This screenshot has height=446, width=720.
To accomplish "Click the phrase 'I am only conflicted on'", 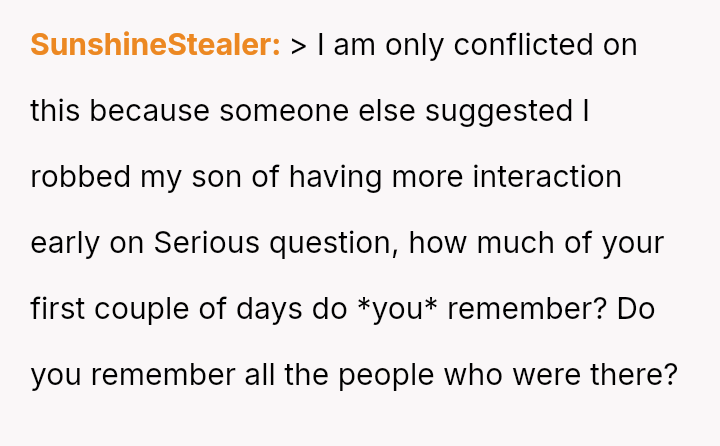I will (x=477, y=45).
